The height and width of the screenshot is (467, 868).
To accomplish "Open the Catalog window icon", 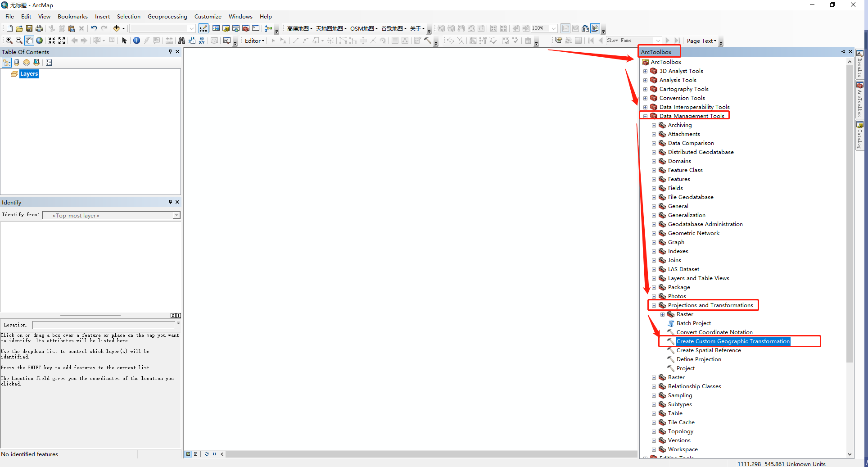I will [226, 28].
